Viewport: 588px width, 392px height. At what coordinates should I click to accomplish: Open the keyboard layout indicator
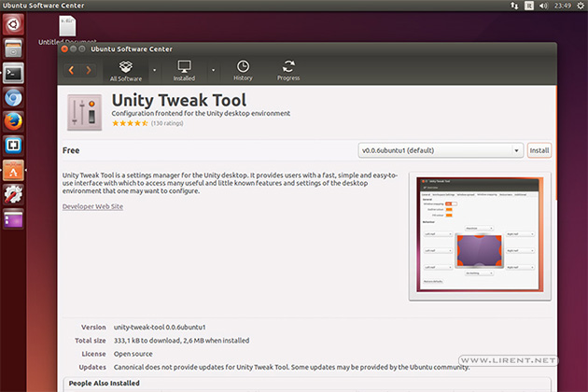click(529, 6)
